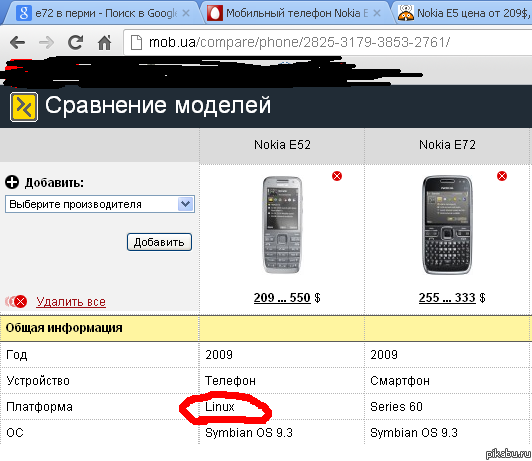Go back with the browser back arrow
This screenshot has height=461, width=532.
click(17, 43)
